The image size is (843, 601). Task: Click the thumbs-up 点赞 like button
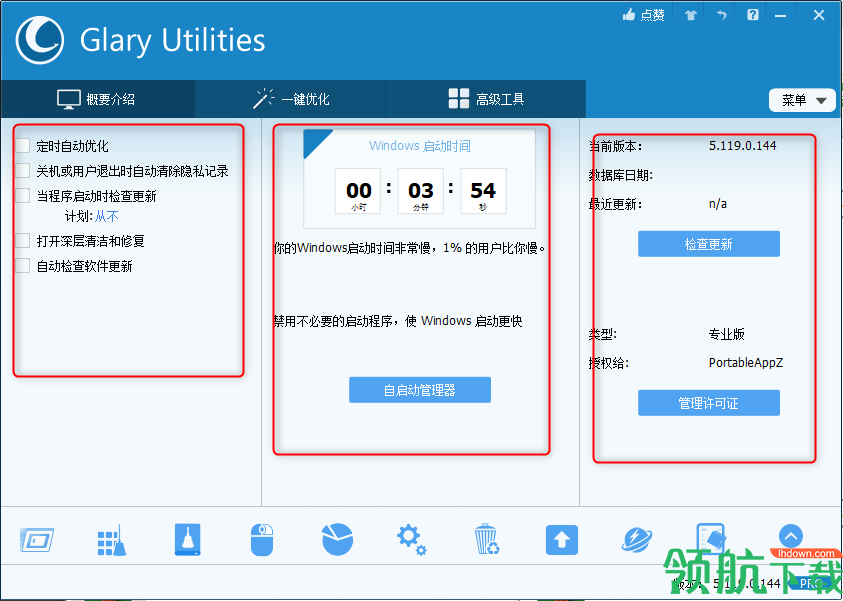(643, 15)
